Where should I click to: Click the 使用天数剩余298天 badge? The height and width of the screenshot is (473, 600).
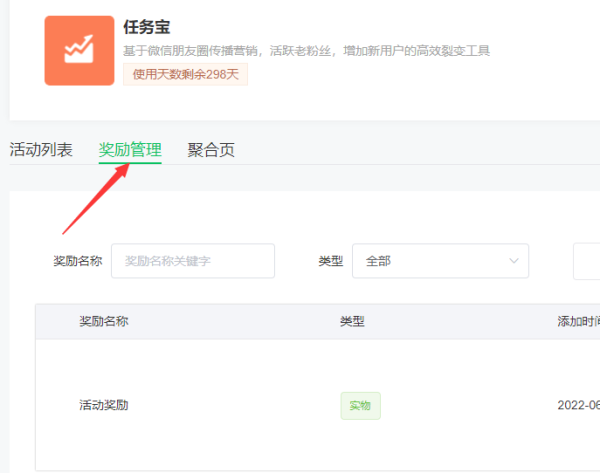coord(185,74)
